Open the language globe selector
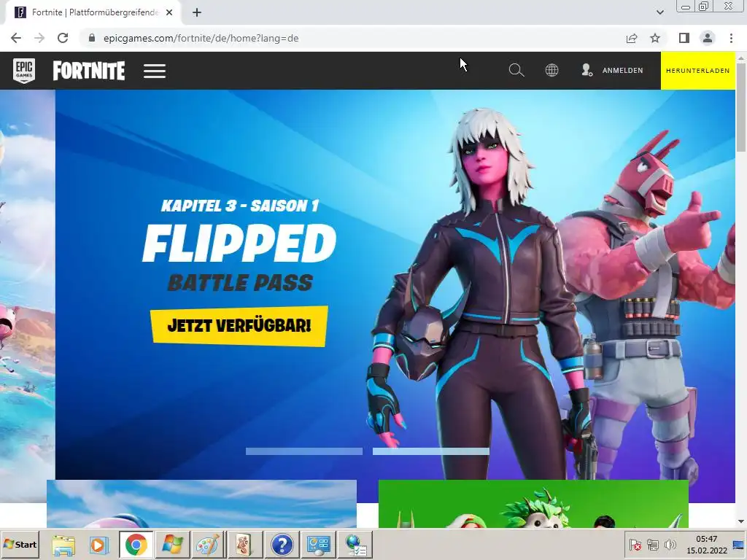The image size is (747, 560). 551,71
